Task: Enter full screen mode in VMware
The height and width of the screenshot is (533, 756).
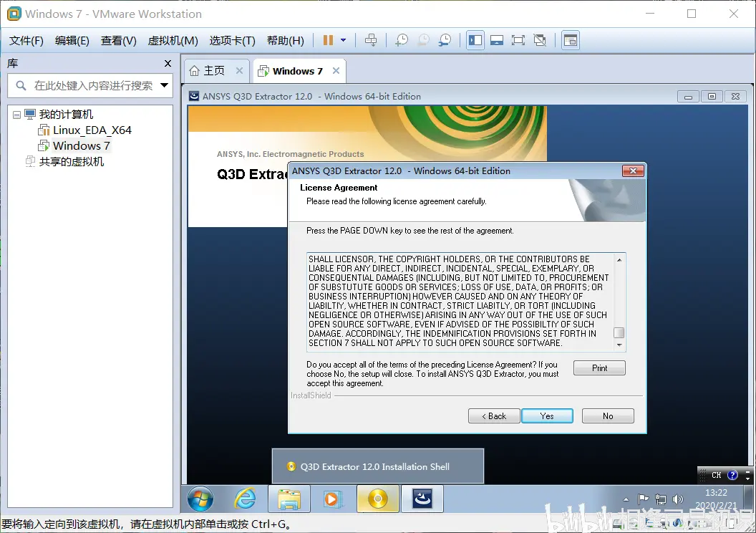Action: pyautogui.click(x=518, y=41)
